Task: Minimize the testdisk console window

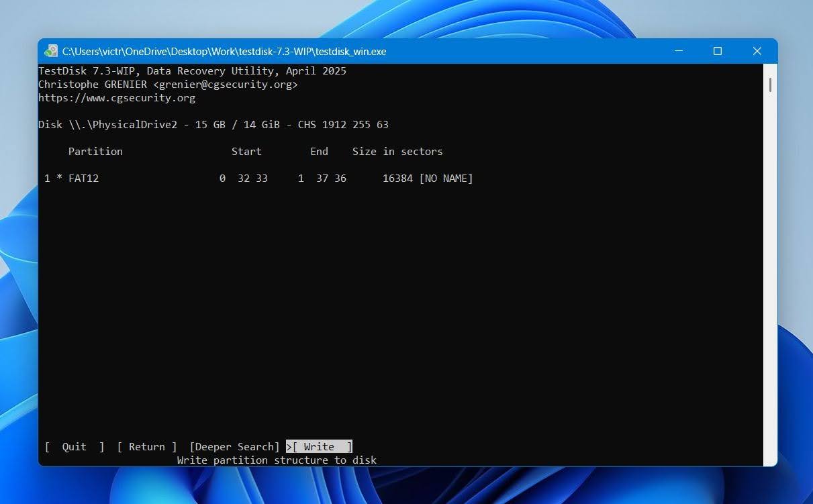Action: coord(679,51)
